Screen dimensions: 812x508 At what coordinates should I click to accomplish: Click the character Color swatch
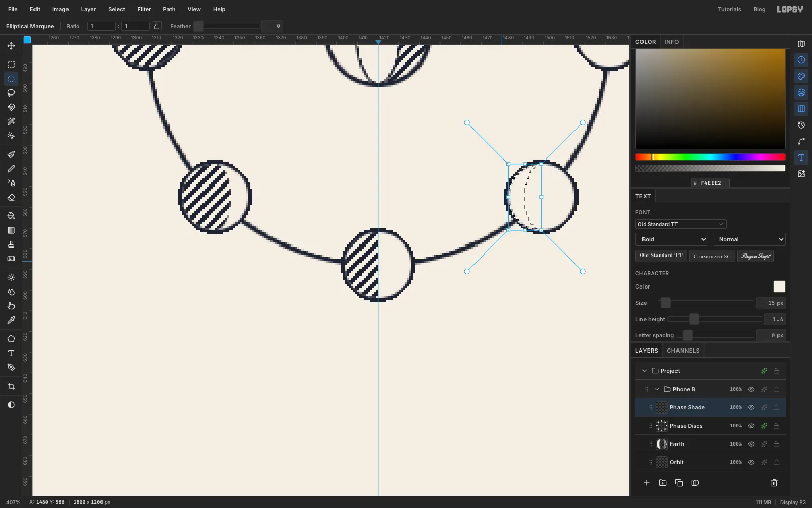(x=780, y=287)
